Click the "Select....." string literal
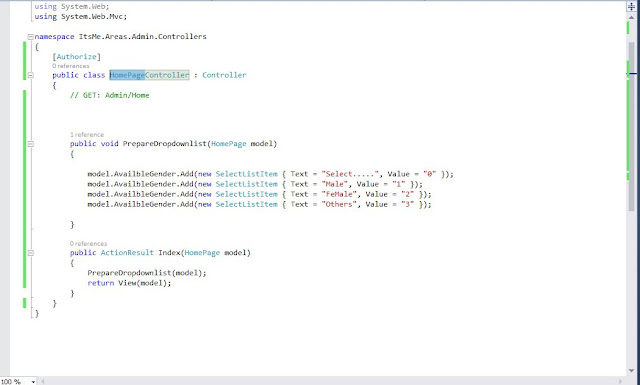The image size is (640, 385). [x=350, y=174]
